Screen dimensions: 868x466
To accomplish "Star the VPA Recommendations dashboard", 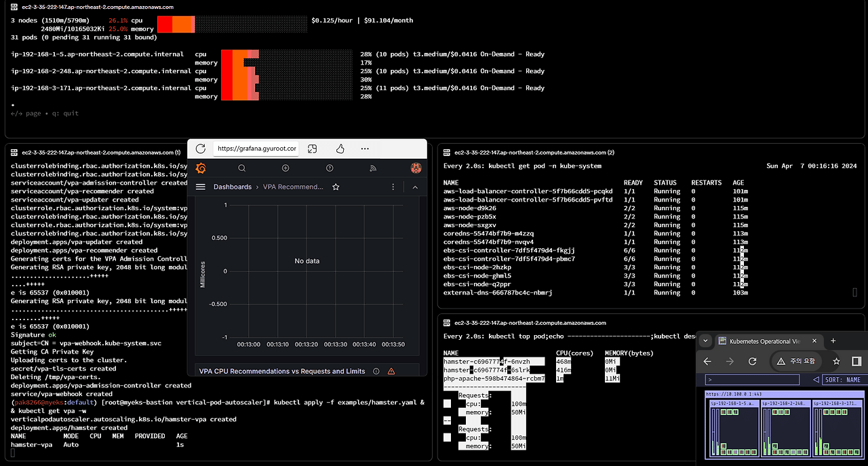I will coord(336,187).
